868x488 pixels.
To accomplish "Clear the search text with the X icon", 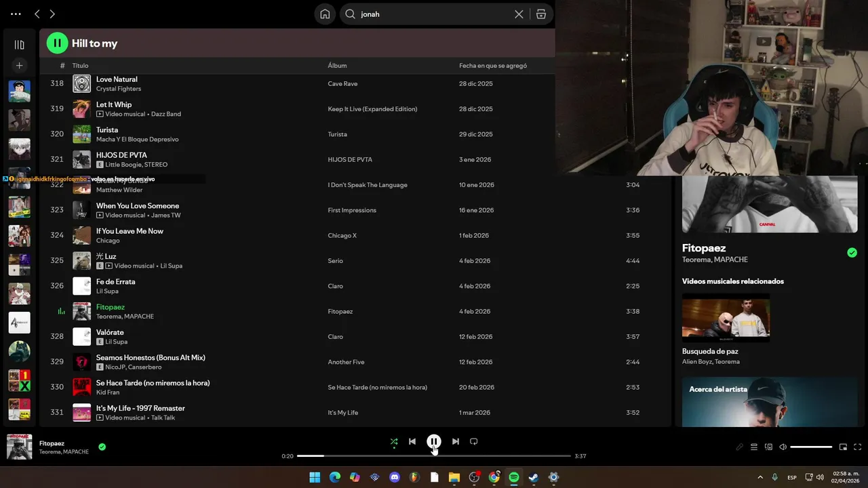I will click(x=519, y=14).
